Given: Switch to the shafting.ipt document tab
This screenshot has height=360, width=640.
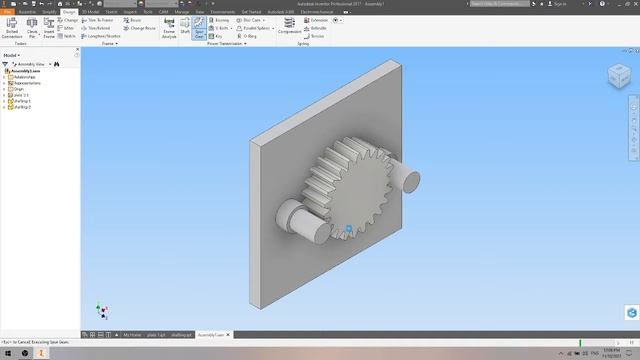Looking at the screenshot, I should [x=182, y=335].
